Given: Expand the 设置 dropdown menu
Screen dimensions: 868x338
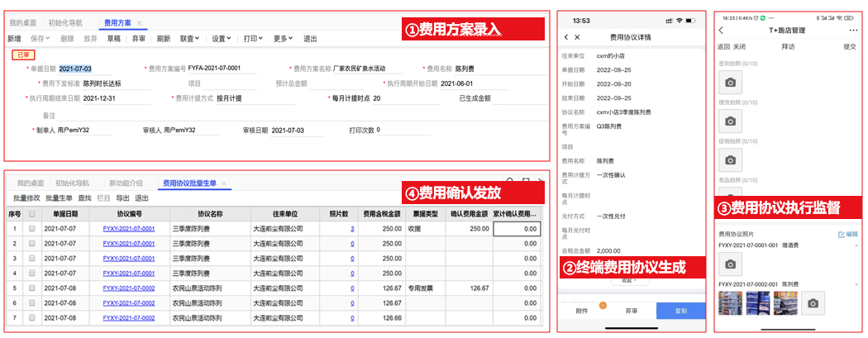Looking at the screenshot, I should coord(221,39).
